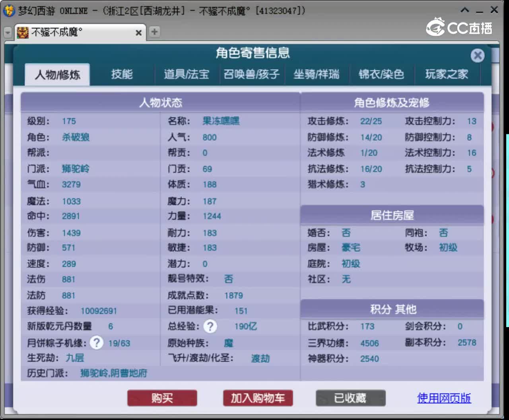Open the 使用网页版 link
Screen dimensions: 509x420
[x=444, y=398]
